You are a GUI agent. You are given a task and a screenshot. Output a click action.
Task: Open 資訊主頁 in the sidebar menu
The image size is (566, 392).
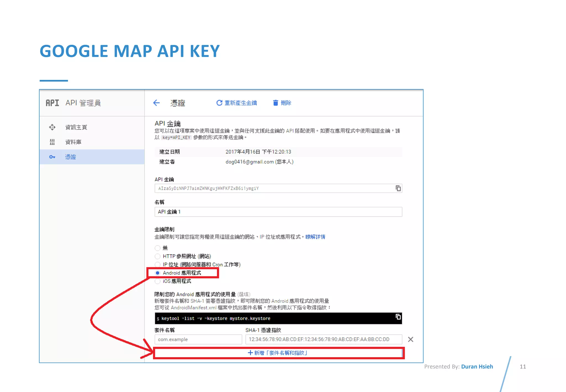pos(76,127)
